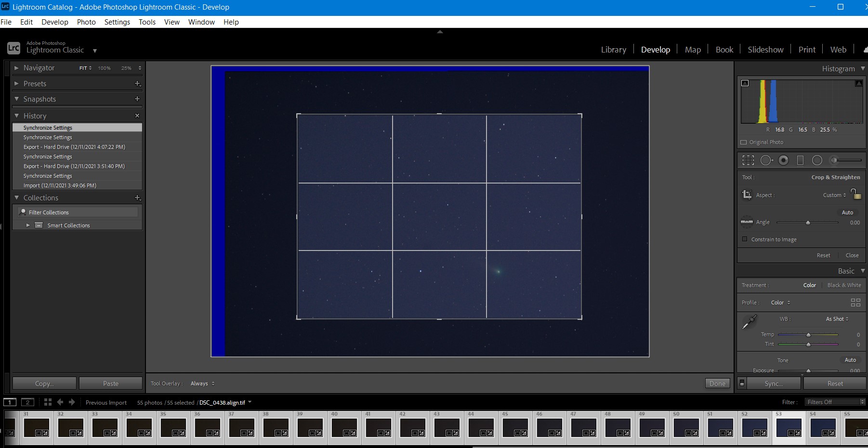
Task: Toggle filters switch next to Filters Off
Action: click(863, 402)
